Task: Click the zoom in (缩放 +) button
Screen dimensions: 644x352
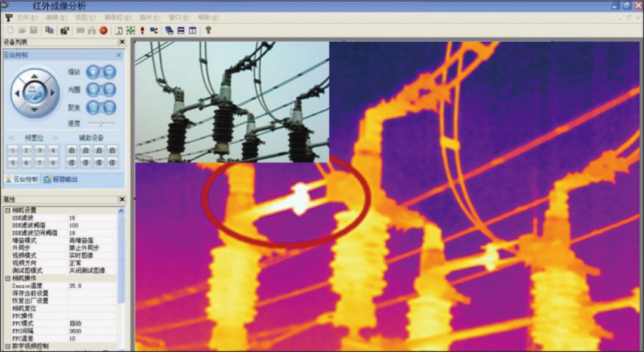Action: [92, 72]
